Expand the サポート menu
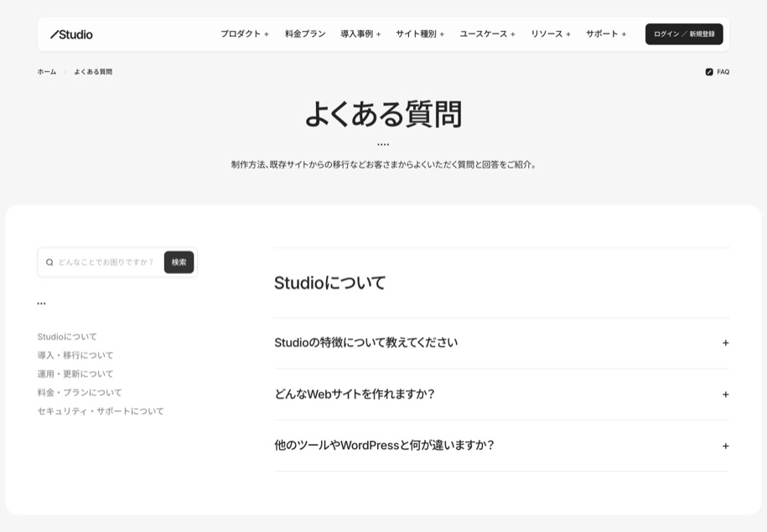Screen dimensions: 767x532 pos(606,34)
